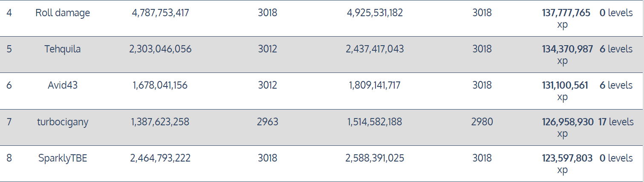Select rank number 4 cell

9,13
